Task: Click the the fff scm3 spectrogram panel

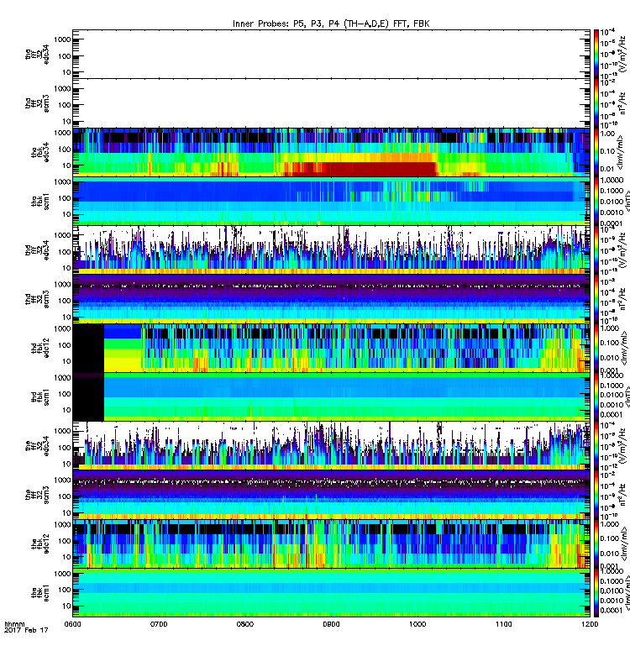Action: 331,495
